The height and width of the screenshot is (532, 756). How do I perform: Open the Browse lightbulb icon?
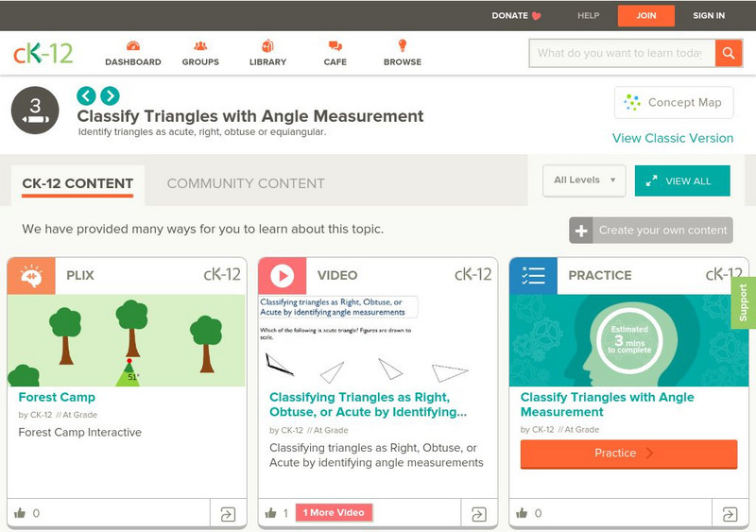coord(403,45)
